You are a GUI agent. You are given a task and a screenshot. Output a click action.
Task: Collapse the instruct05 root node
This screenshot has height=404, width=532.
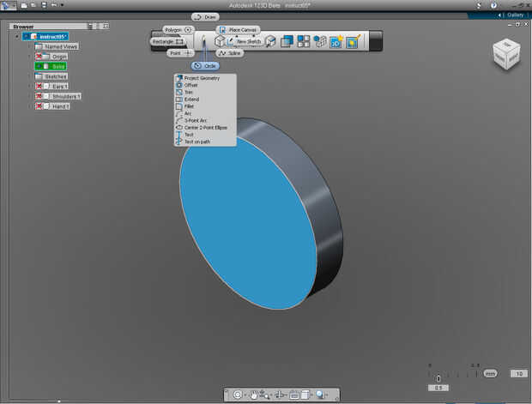17,36
